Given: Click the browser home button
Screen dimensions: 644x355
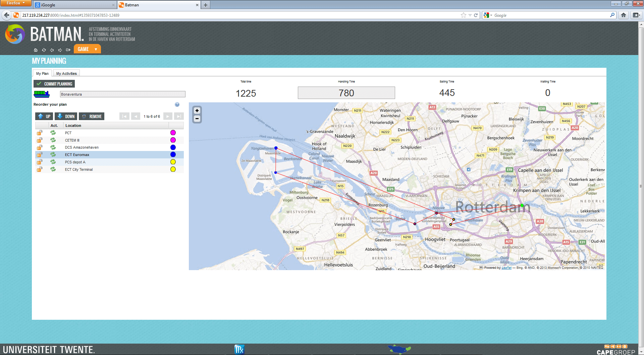Looking at the screenshot, I should 624,15.
